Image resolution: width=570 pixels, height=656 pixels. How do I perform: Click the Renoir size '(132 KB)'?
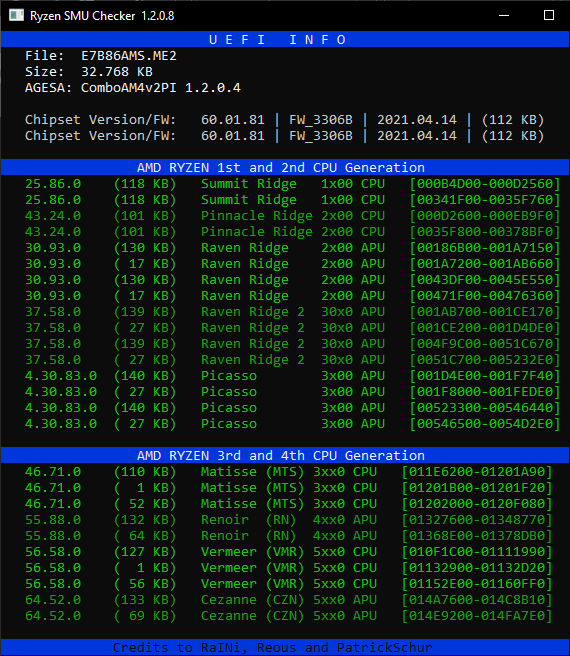point(145,520)
